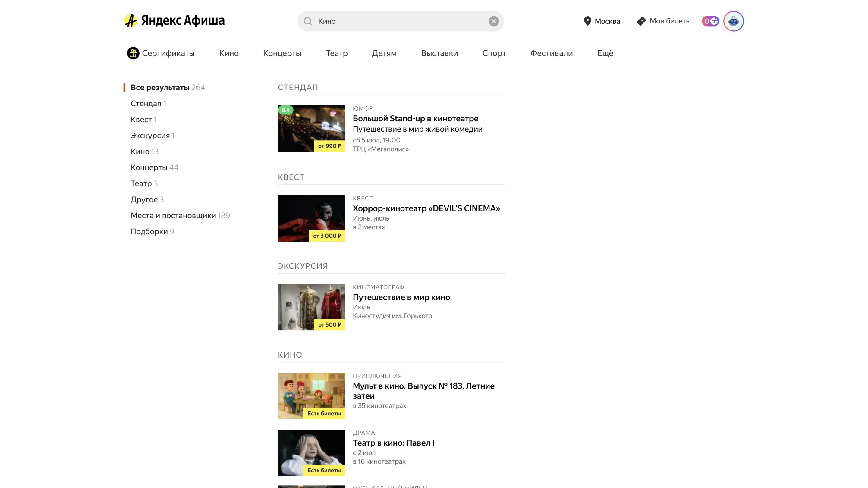Clear the search field with the X
The width and height of the screenshot is (868, 488).
tap(494, 21)
